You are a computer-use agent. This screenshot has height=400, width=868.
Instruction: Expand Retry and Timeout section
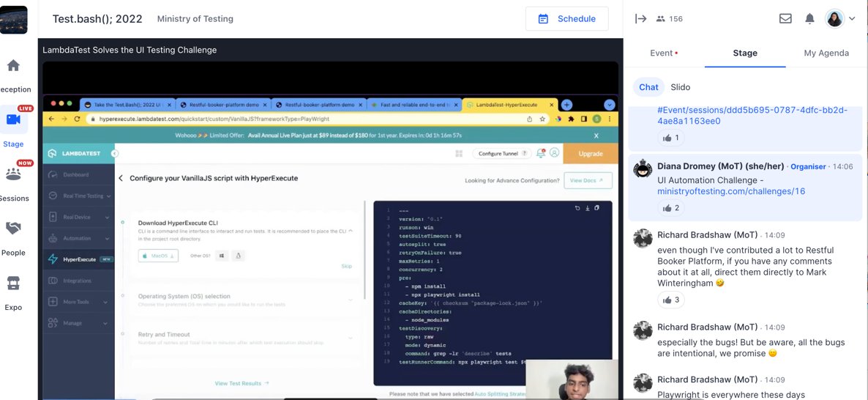244,338
